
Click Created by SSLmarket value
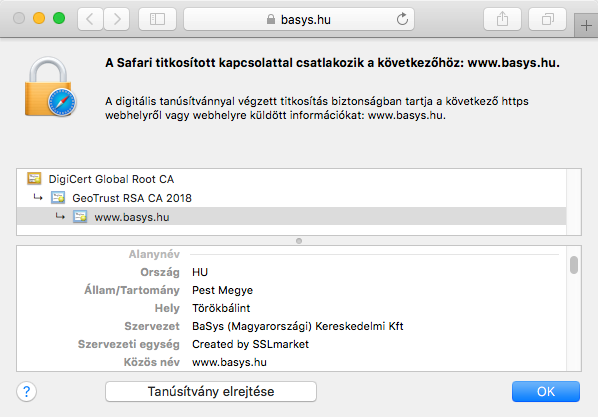pyautogui.click(x=250, y=344)
